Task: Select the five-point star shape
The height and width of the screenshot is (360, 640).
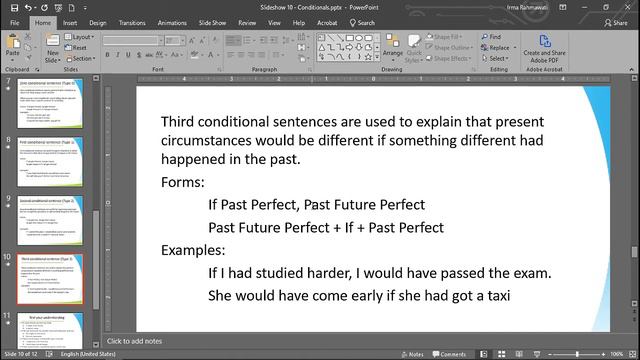Action: point(368,57)
